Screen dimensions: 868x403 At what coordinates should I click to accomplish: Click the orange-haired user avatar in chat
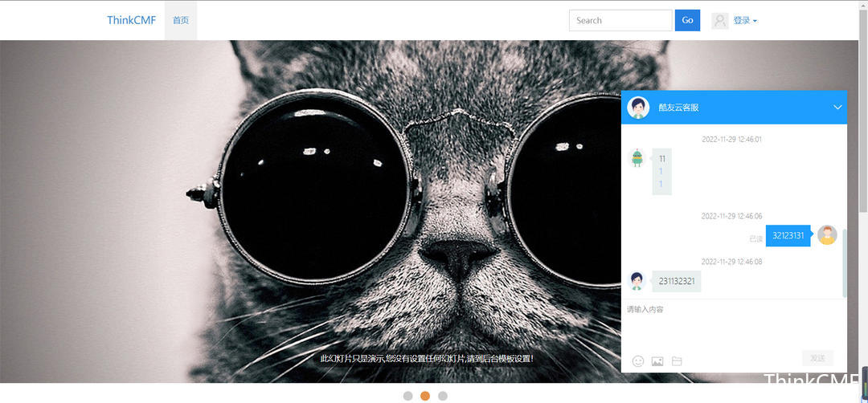click(827, 235)
